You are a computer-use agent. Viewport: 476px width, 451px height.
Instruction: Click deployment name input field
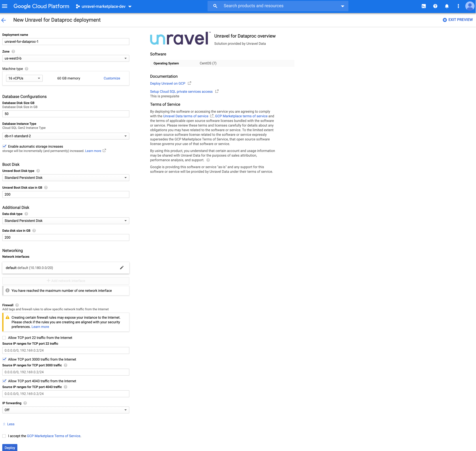66,42
